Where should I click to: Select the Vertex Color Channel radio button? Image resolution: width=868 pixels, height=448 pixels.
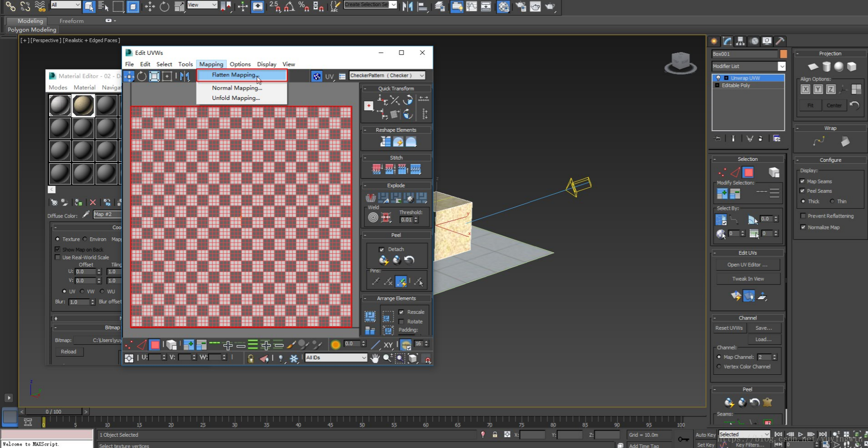pyautogui.click(x=719, y=366)
